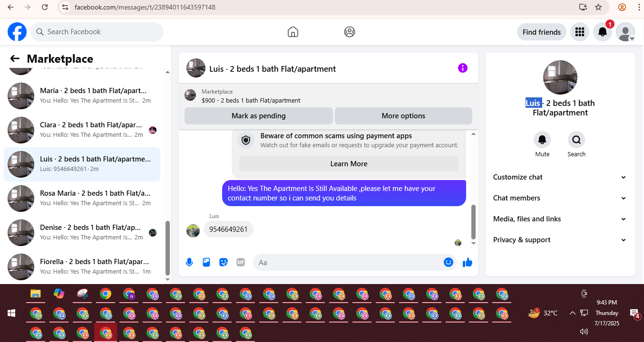The image size is (644, 342).
Task: Open the purple conversation information icon
Action: point(463,68)
